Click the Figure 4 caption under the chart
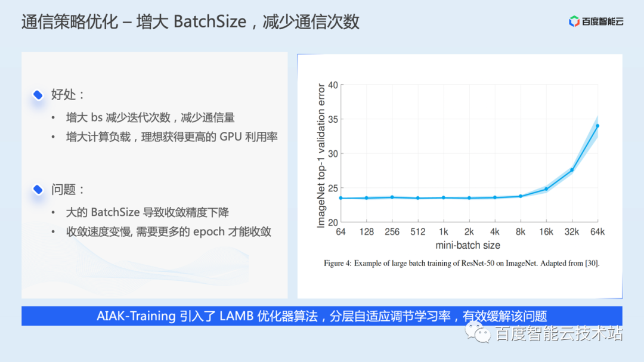Screen dimensions: 644x362 tap(462, 264)
